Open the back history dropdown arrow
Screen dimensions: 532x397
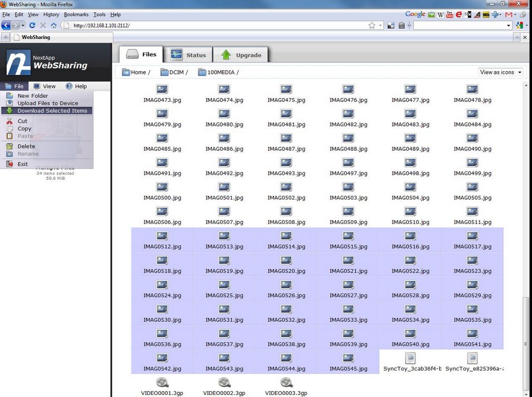23,25
